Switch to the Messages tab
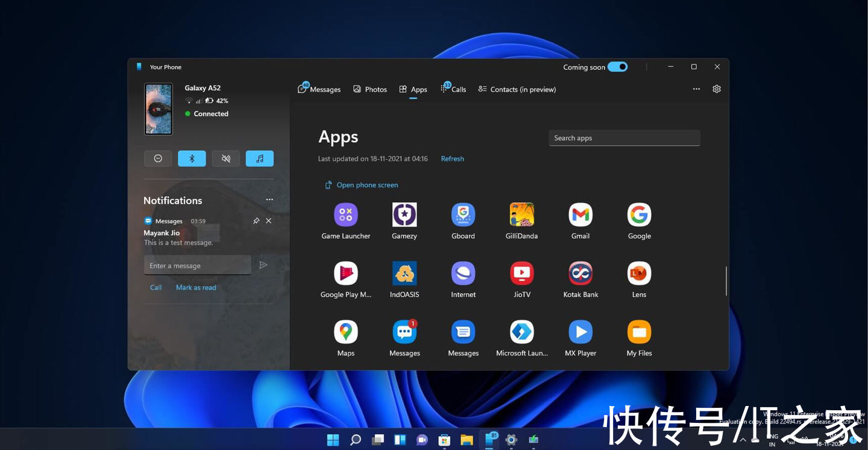This screenshot has height=450, width=868. 319,89
